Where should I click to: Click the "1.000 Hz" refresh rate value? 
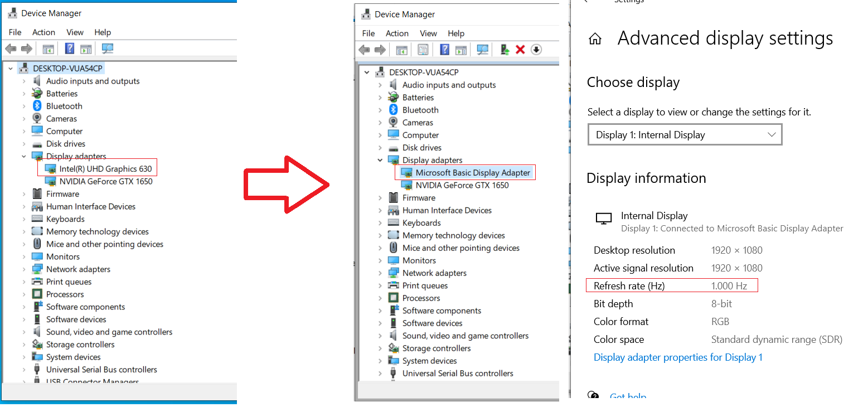[x=729, y=286]
